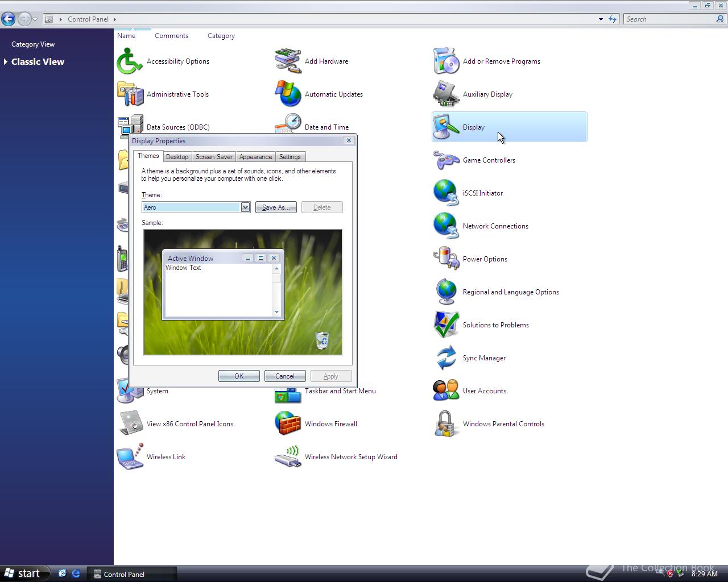Open the address bar history dropdown

tap(601, 19)
